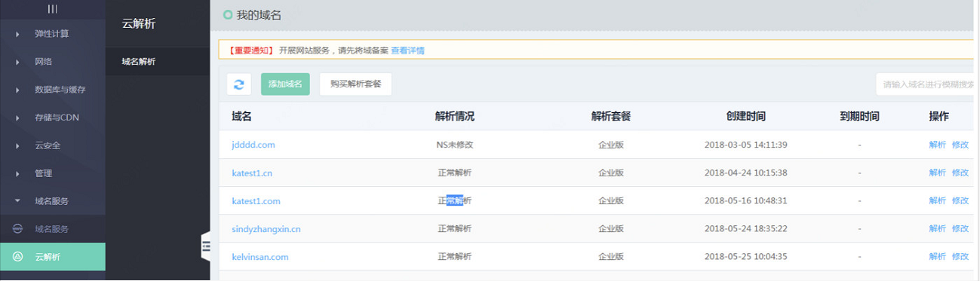Collapse the 域名服务 parent menu

(53, 201)
